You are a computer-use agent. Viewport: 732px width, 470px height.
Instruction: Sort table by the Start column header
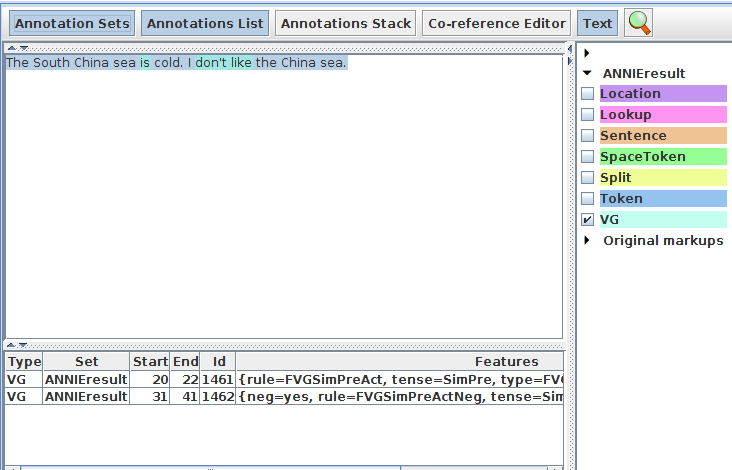pyautogui.click(x=150, y=361)
